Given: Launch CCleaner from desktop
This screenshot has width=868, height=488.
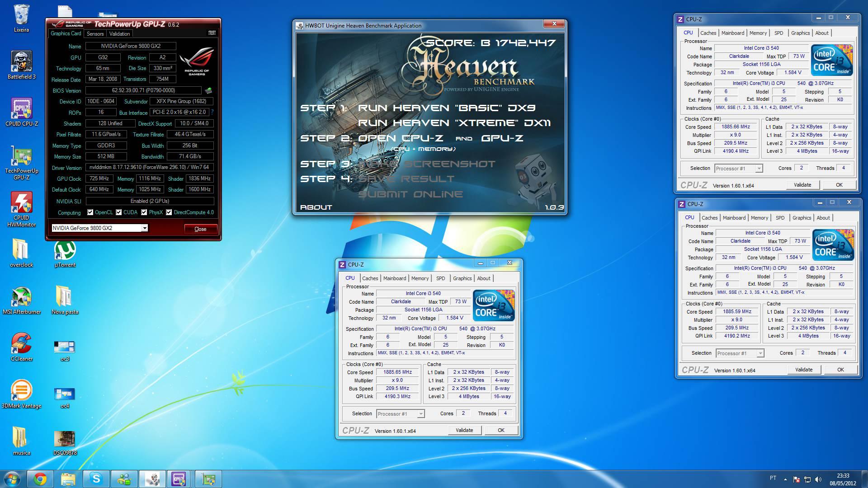Looking at the screenshot, I should (21, 347).
